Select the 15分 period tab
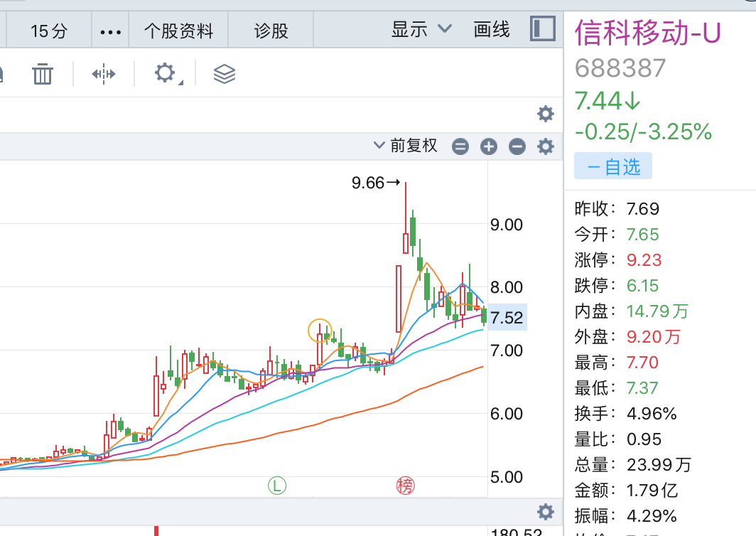This screenshot has width=756, height=536. coord(49,31)
